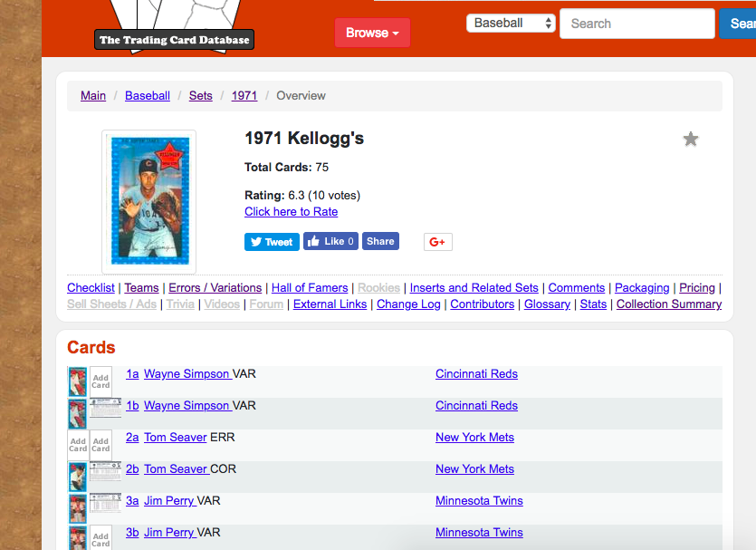756x550 pixels.
Task: Open the Pricing link
Action: tap(697, 287)
